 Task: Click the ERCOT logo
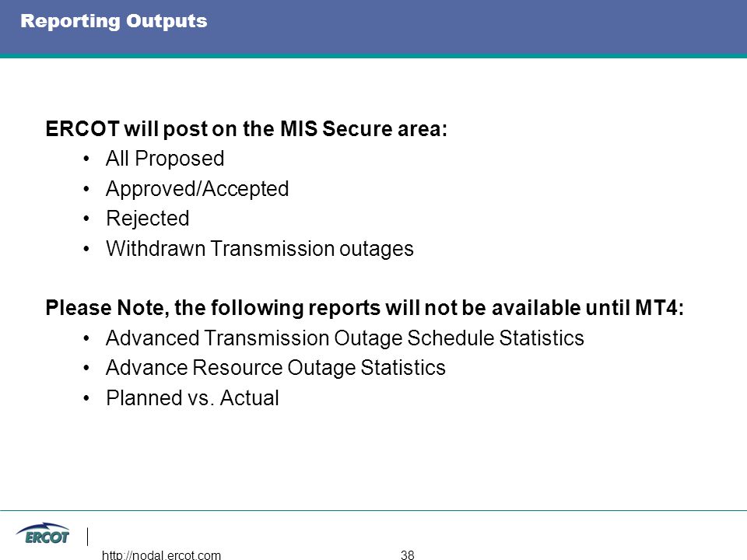(x=43, y=534)
